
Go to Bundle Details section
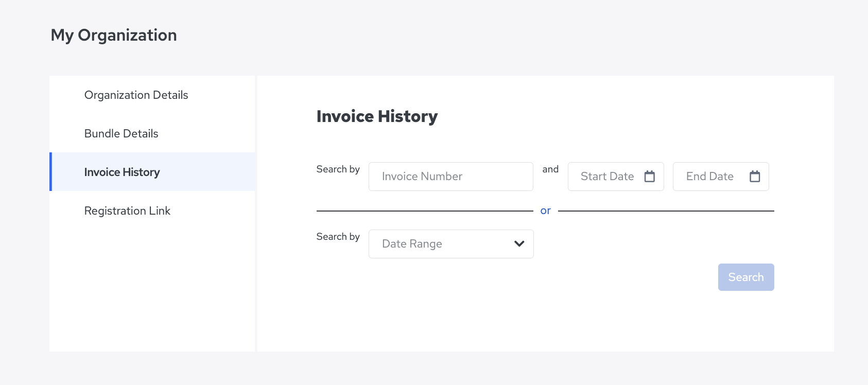(x=152, y=133)
